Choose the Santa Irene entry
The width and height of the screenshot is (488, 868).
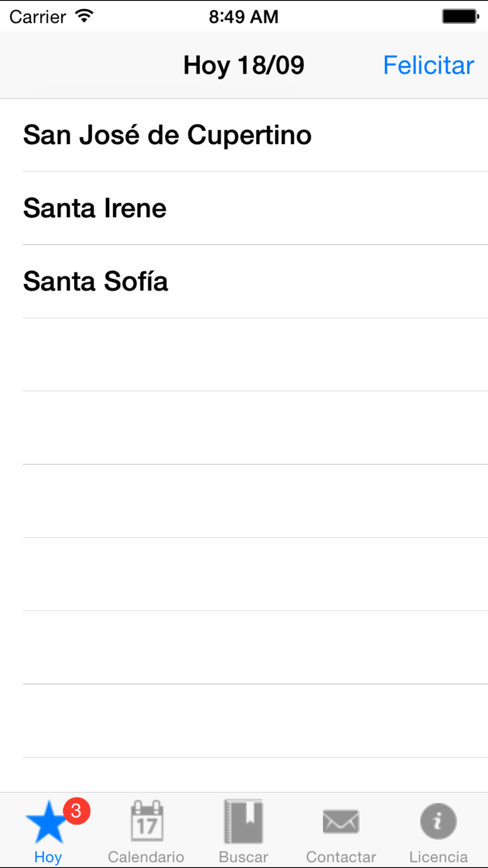244,208
